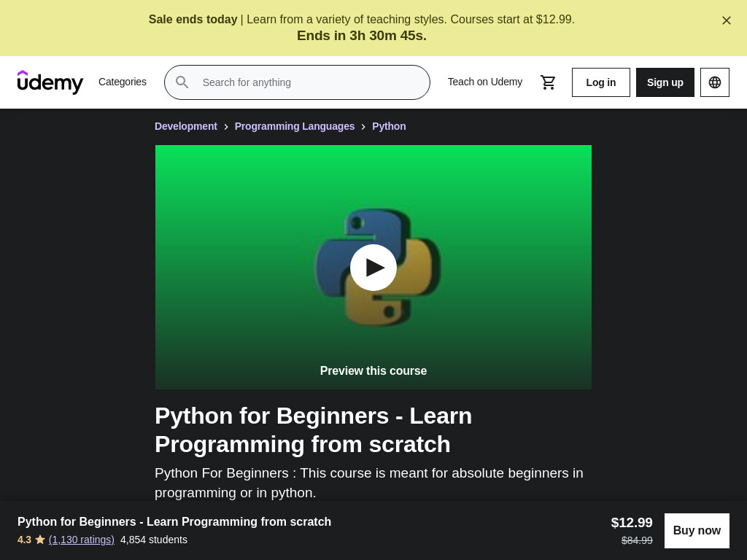747x560 pixels.
Task: Click the Buy now button
Action: [x=697, y=531]
